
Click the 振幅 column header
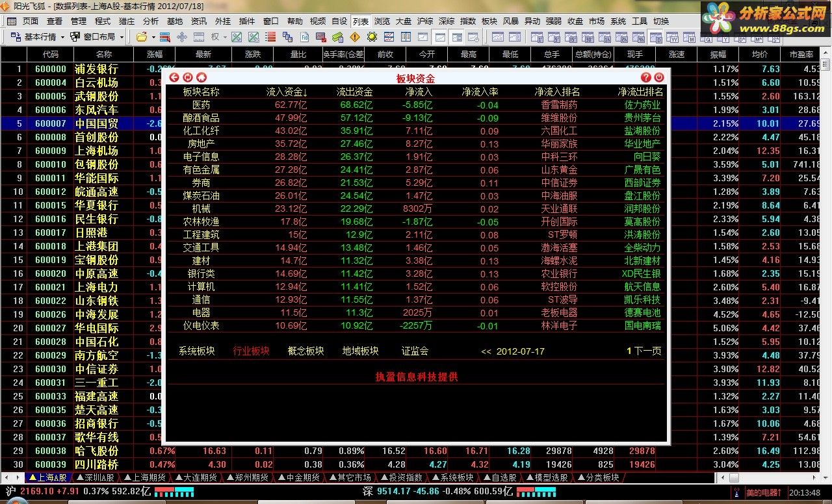[x=718, y=55]
